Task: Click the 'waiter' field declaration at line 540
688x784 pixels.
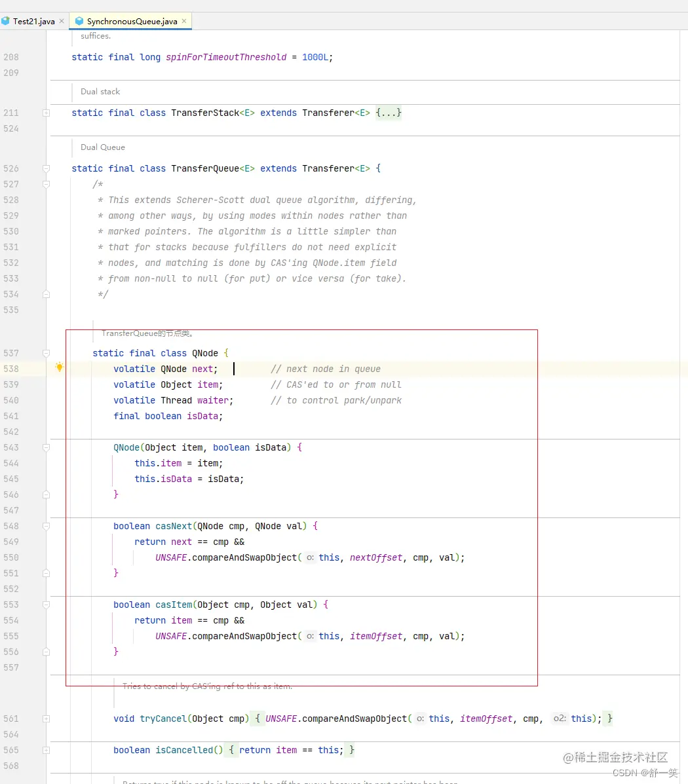Action: 213,400
